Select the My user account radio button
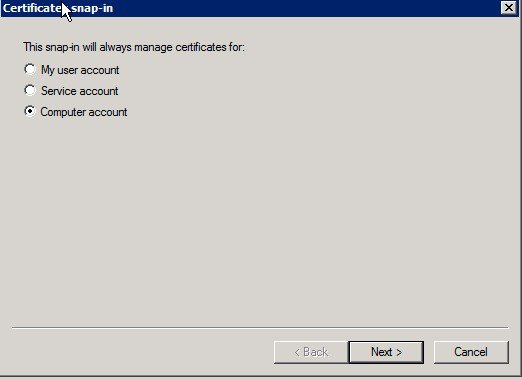522x379 pixels. (x=30, y=69)
